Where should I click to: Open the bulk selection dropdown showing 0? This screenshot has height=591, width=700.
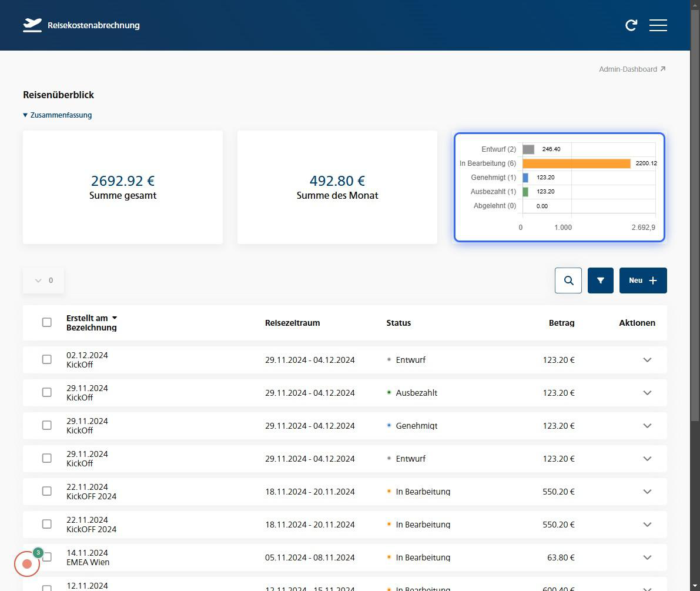(43, 281)
